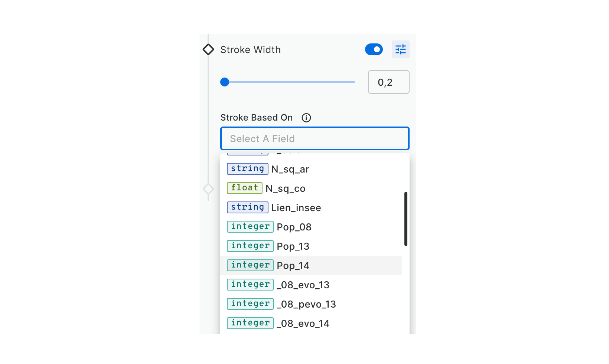Select the N_sq_co float field
This screenshot has height=364, width=609.
coord(285,188)
